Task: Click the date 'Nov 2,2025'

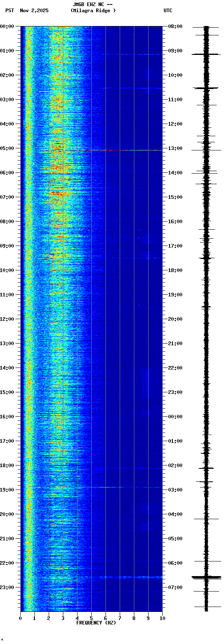Action: (34, 11)
